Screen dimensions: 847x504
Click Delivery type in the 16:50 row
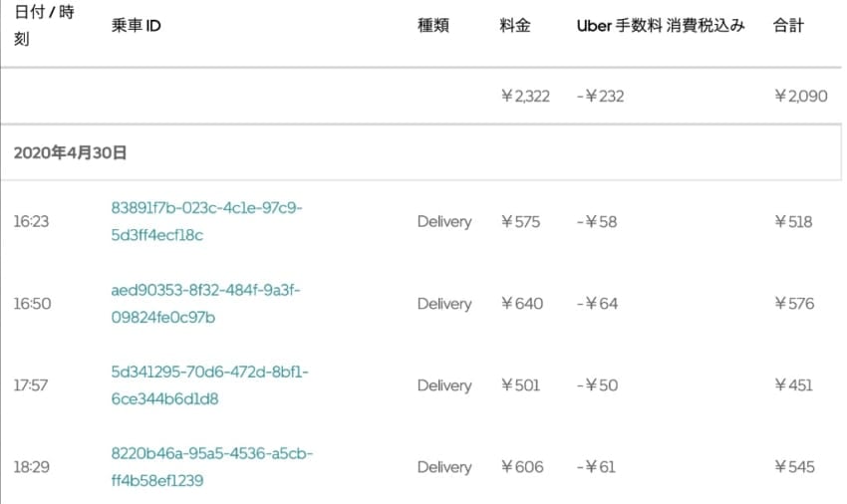click(x=443, y=304)
